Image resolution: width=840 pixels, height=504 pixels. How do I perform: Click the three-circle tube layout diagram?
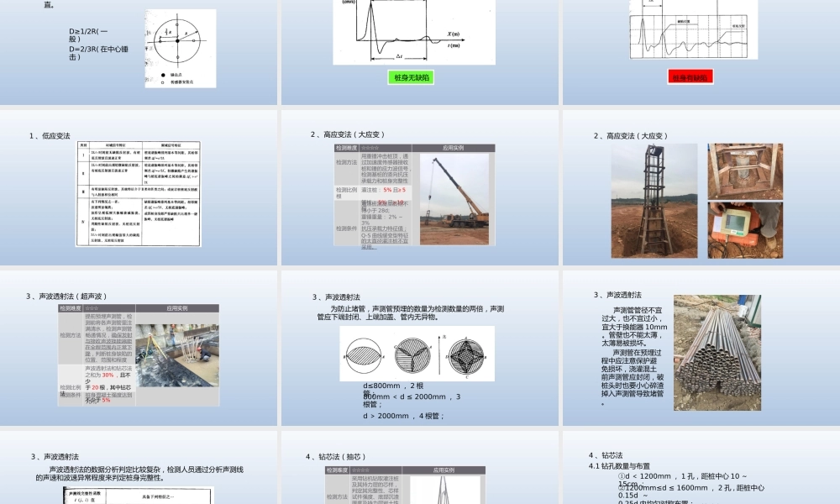pos(417,354)
